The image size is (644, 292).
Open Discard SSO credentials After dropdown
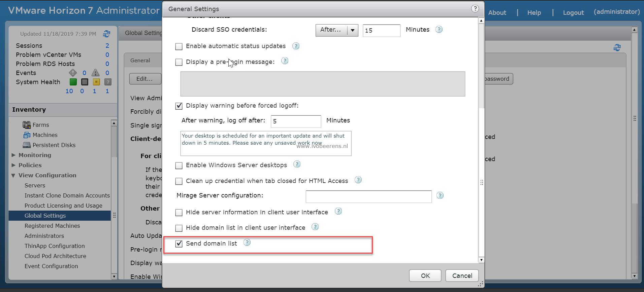(337, 30)
